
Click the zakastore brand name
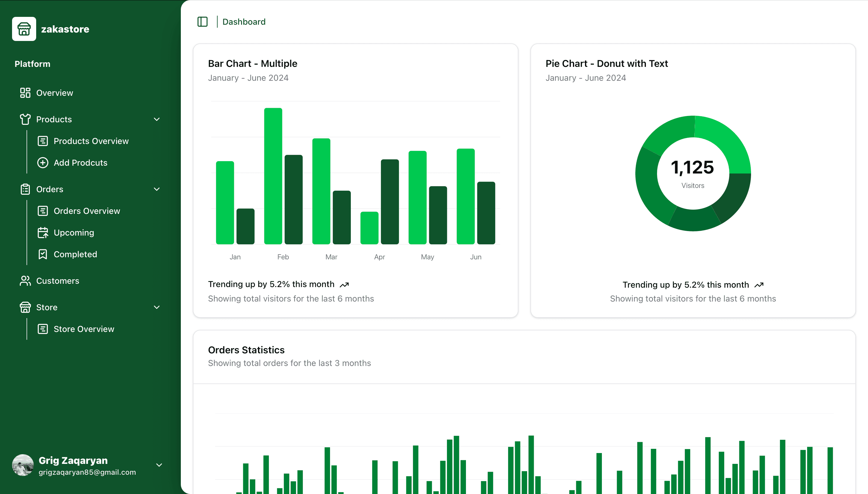(65, 29)
